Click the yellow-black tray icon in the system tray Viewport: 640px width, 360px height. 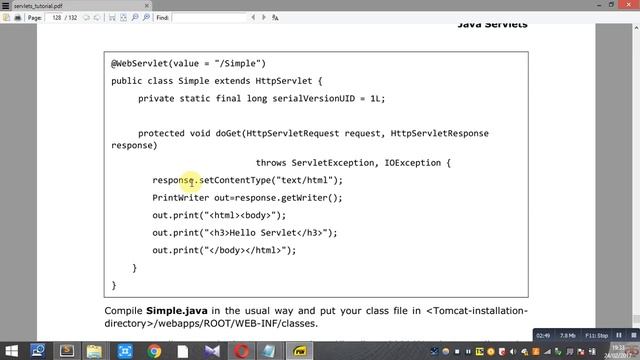(480, 351)
